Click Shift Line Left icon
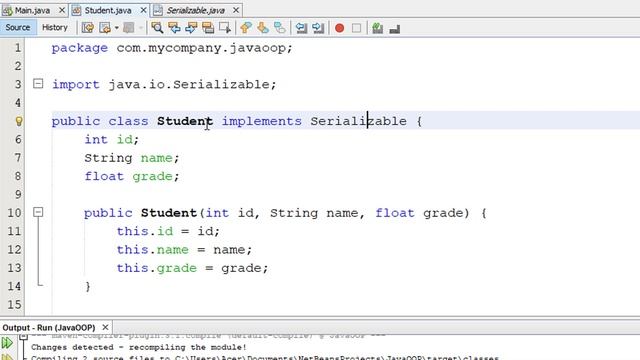This screenshot has width=640, height=360. click(301, 28)
